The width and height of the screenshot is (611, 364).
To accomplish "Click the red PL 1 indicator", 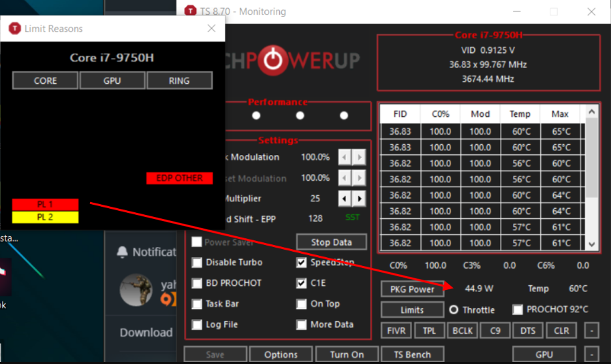I will coord(45,204).
